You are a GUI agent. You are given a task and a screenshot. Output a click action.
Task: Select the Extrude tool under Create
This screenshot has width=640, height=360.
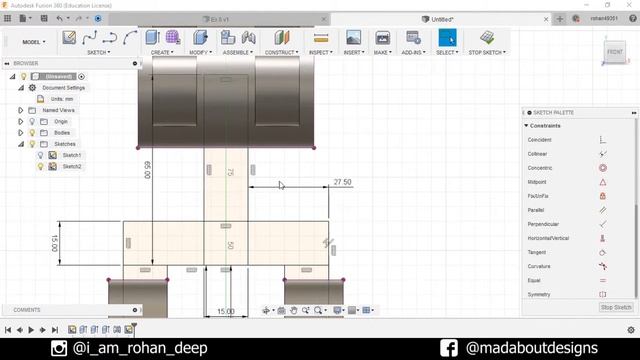coord(152,38)
